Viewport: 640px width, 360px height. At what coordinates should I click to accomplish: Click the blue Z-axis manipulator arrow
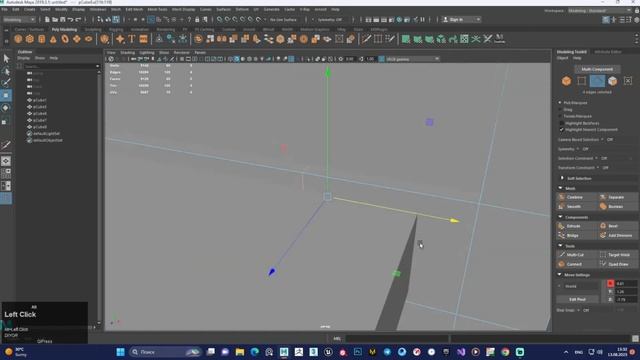(x=271, y=272)
